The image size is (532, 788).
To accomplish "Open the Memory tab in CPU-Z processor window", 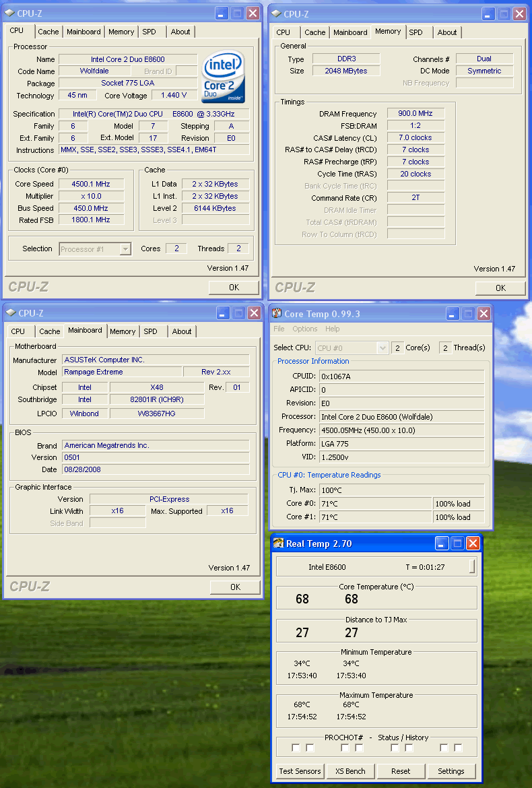I will pos(121,32).
